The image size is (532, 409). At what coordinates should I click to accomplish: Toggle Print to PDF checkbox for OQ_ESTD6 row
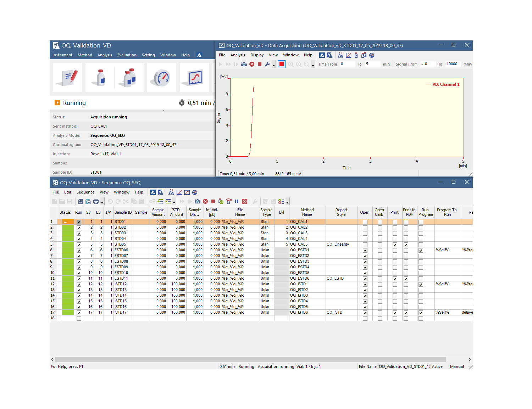click(406, 279)
